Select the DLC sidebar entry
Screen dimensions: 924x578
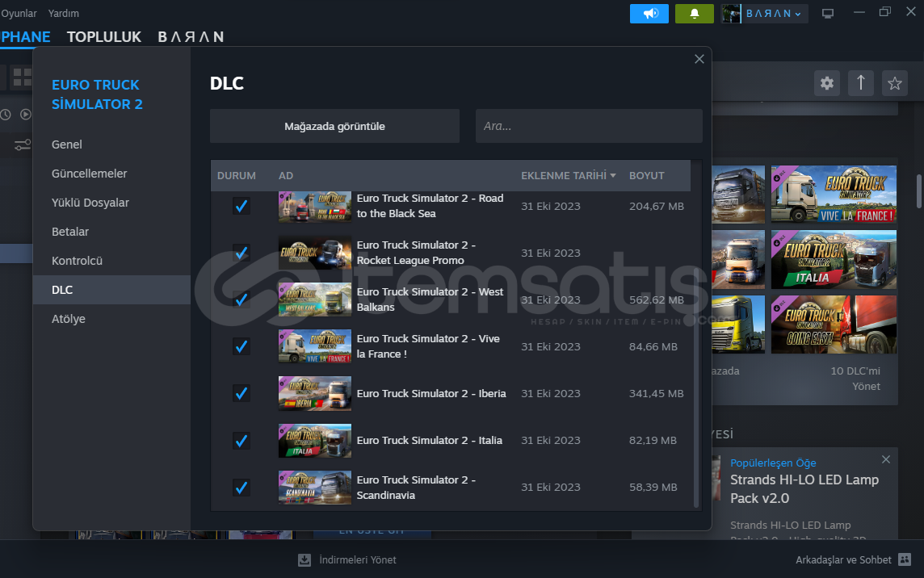pos(111,290)
